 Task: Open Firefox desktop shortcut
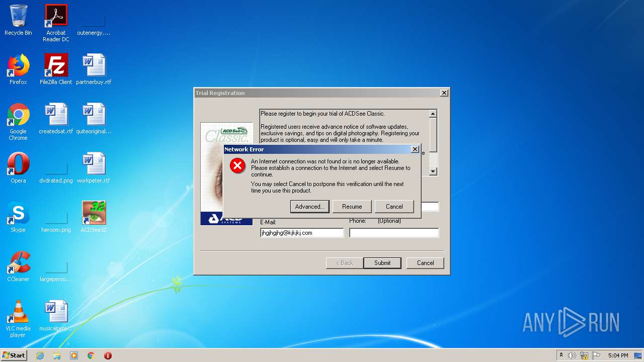[18, 69]
